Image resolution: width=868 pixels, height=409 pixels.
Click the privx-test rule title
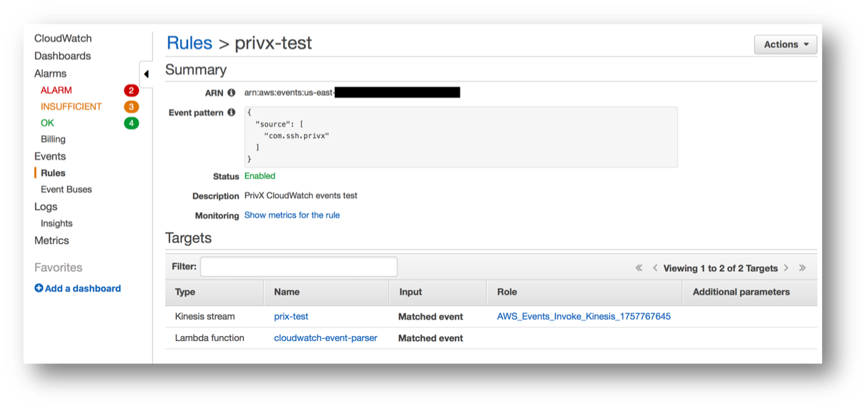click(273, 43)
